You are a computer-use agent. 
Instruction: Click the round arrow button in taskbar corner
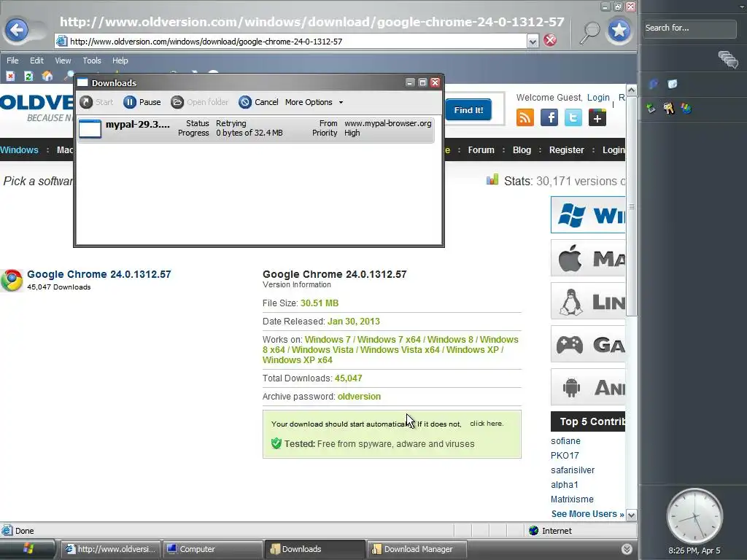(x=627, y=549)
